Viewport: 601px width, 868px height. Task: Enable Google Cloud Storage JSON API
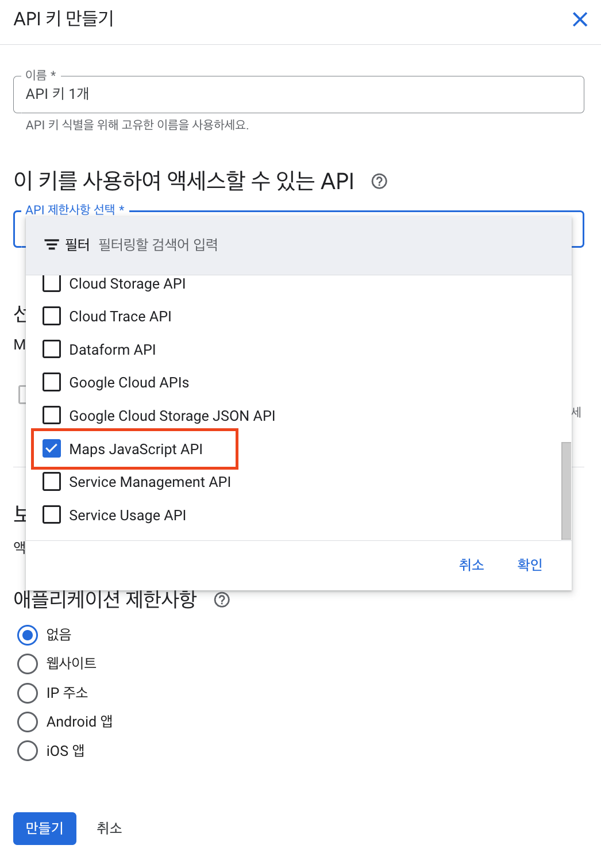51,415
